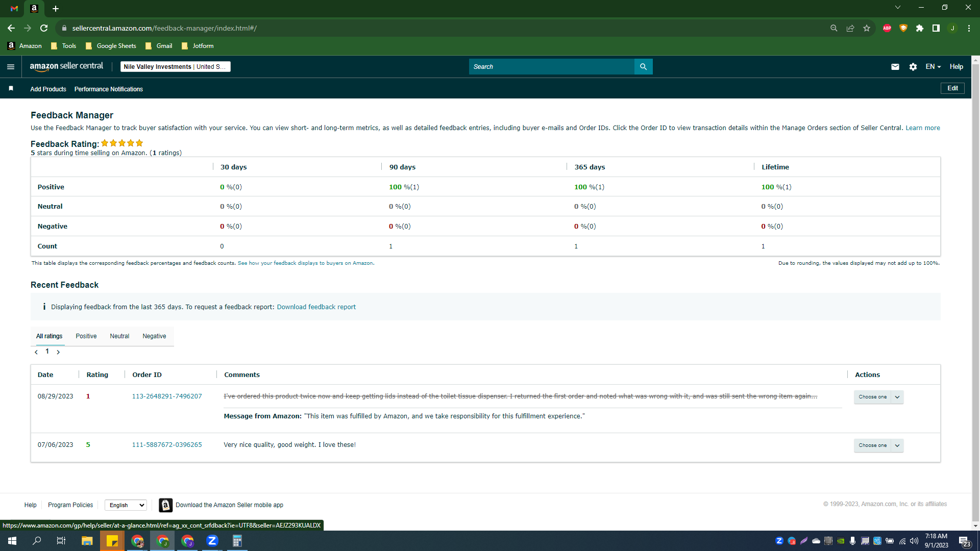Viewport: 980px width, 551px height.
Task: Open the Windows notification center
Action: click(x=965, y=541)
